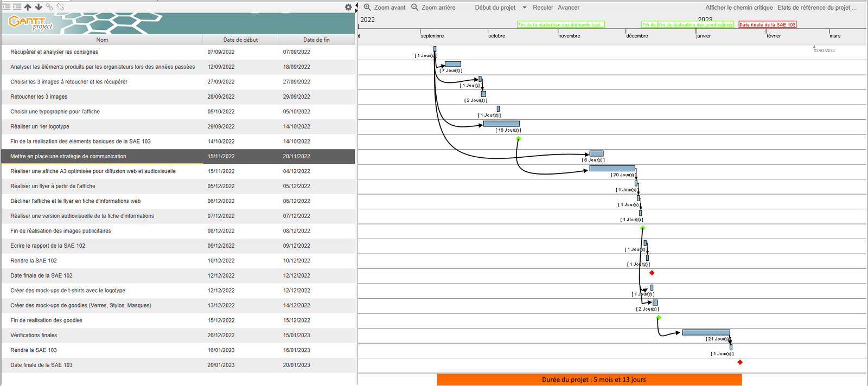Click the link tasks chain icon
The image size is (868, 386).
point(49,7)
